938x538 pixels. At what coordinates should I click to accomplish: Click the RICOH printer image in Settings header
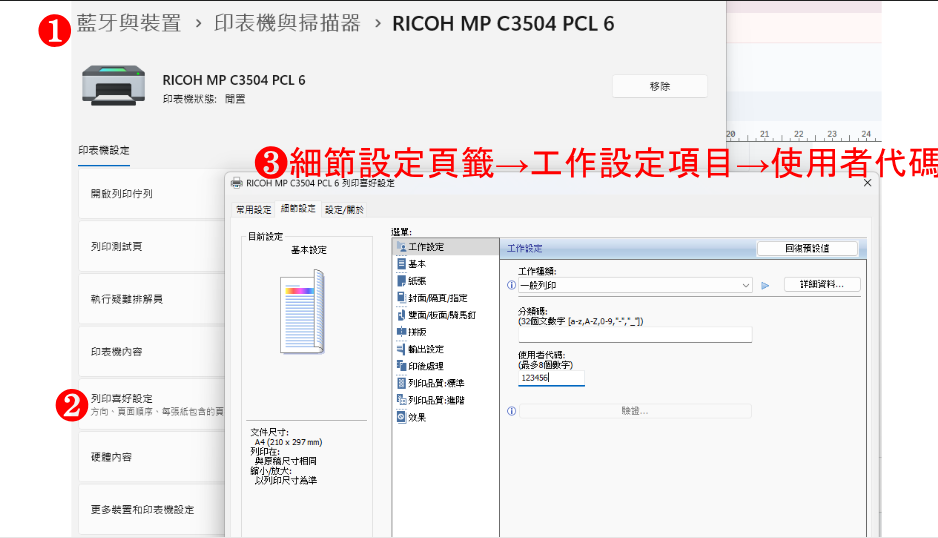click(114, 86)
